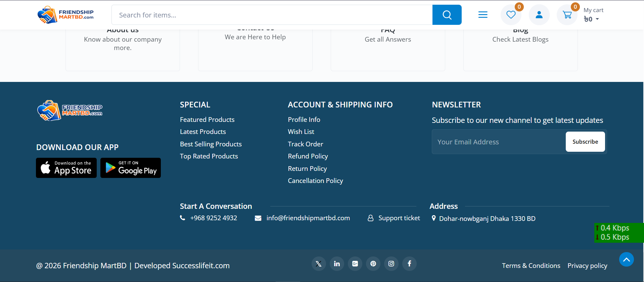Viewport: 644px width, 282px height.
Task: Open the wishlist heart icon
Action: [x=511, y=15]
